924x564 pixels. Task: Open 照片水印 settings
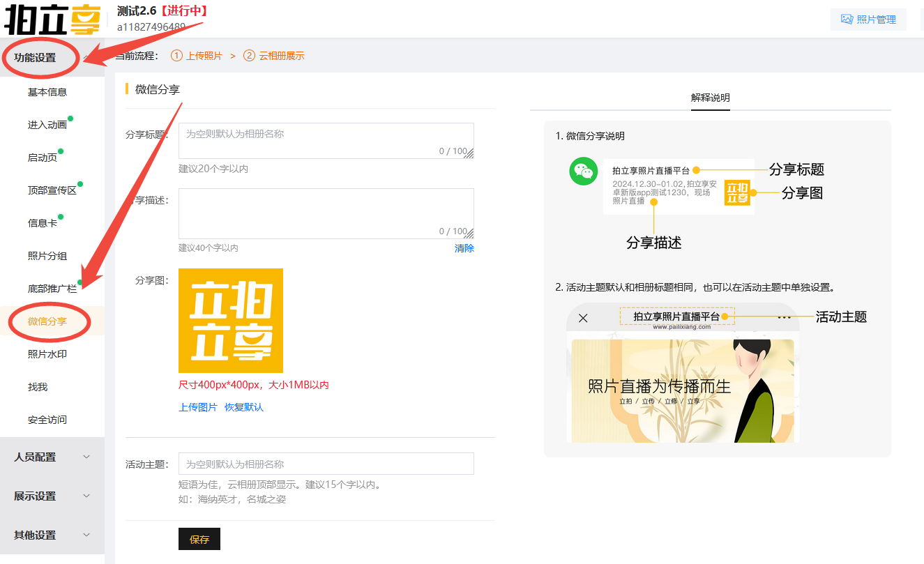[x=47, y=354]
